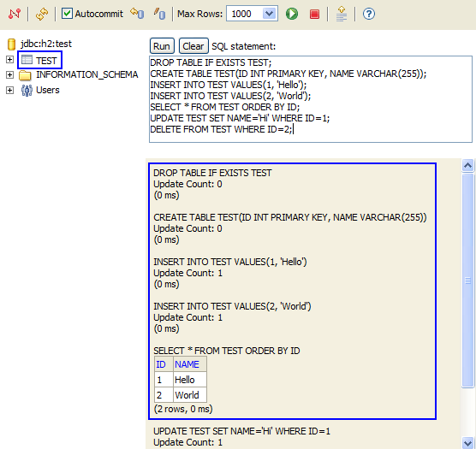This screenshot has width=476, height=449.
Task: Select the INFORMATION_SCHEMA folder
Action: coord(87,74)
